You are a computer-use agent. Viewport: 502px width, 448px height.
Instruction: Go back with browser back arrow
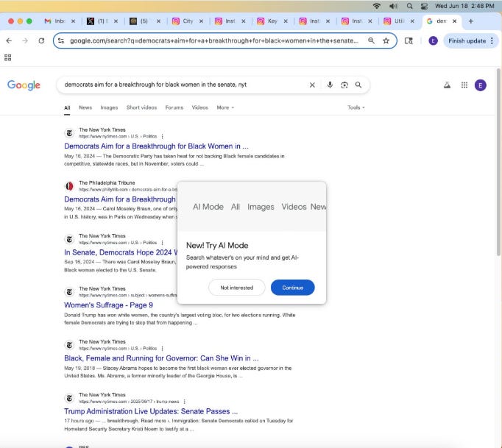coord(9,40)
